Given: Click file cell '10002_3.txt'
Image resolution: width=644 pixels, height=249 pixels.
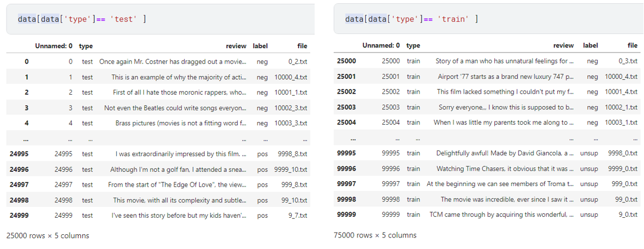Looking at the screenshot, I should tap(291, 108).
